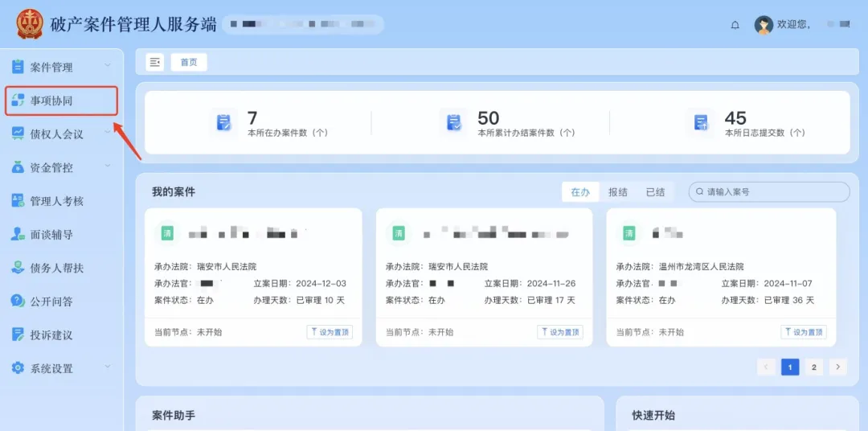The image size is (868, 431).
Task: Click the 案件管理 clipboard icon
Action: (x=18, y=67)
